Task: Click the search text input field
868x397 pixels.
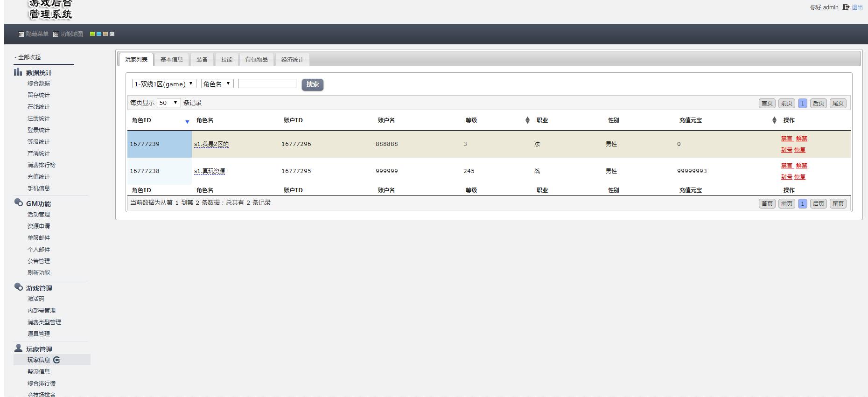Action: (267, 84)
